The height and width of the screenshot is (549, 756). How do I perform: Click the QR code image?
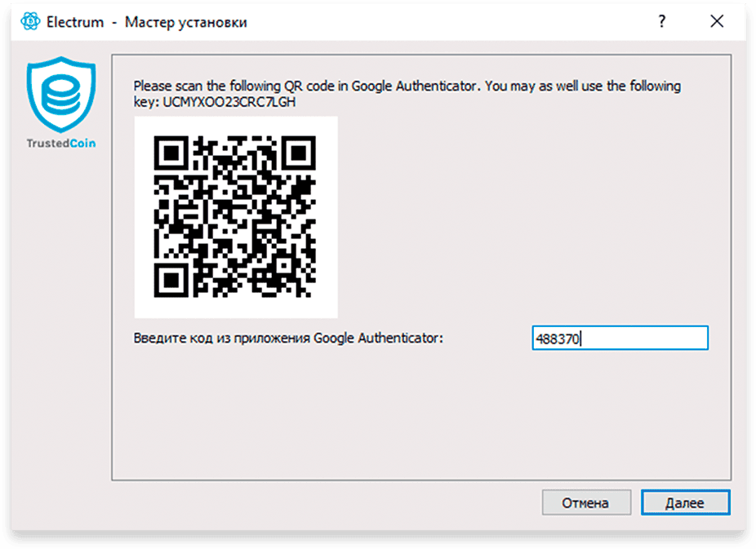[x=235, y=217]
